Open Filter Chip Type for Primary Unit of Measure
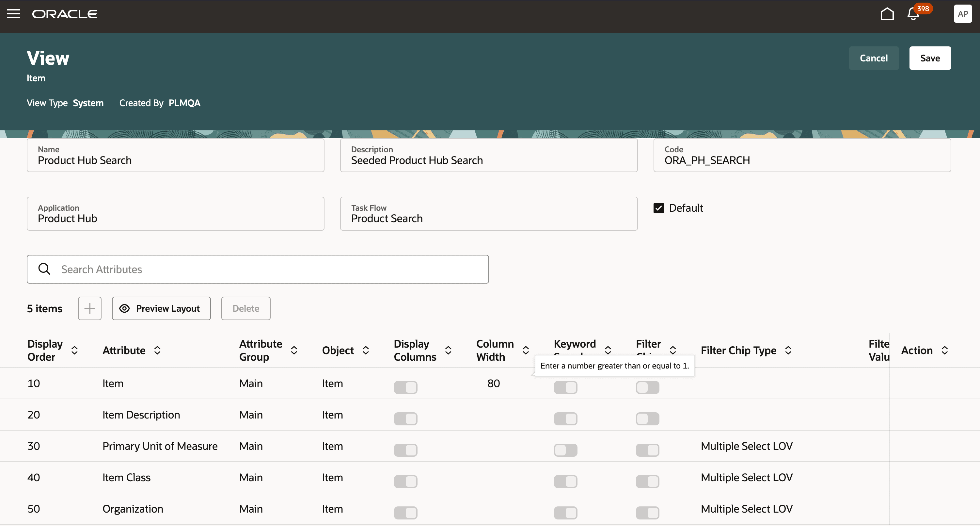 [746, 446]
